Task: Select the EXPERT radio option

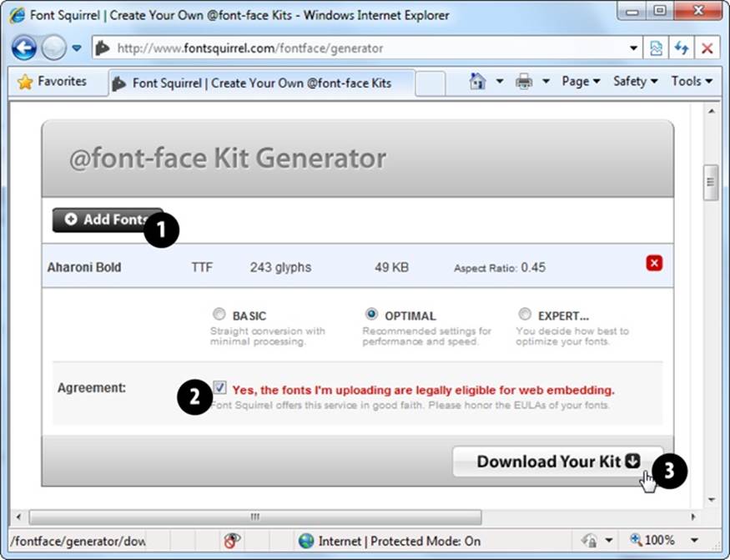Action: (x=525, y=314)
